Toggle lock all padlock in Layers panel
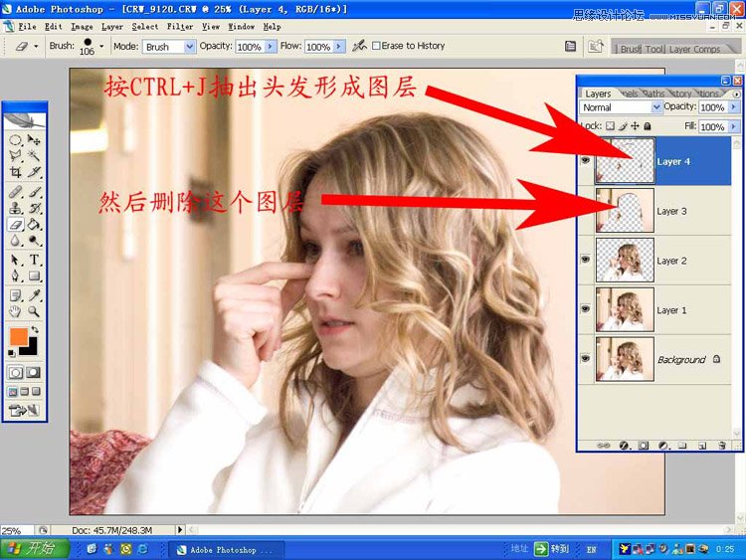Image resolution: width=746 pixels, height=560 pixels. (648, 126)
